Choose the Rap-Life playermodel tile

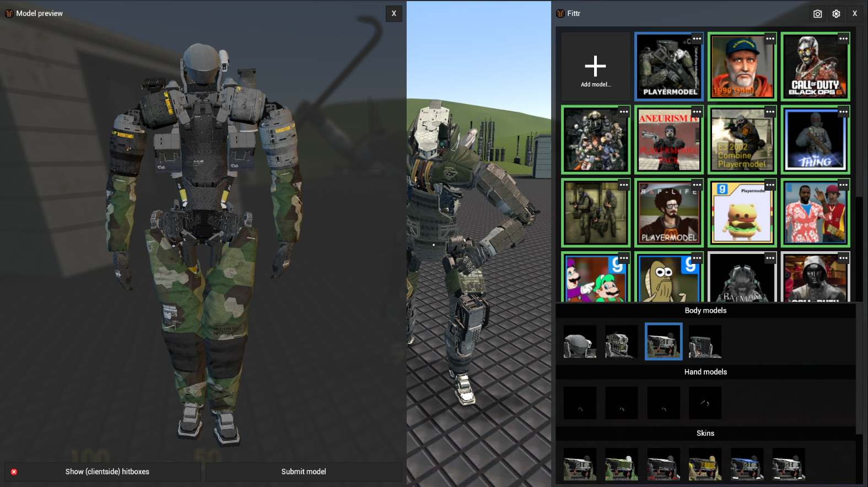click(668, 214)
